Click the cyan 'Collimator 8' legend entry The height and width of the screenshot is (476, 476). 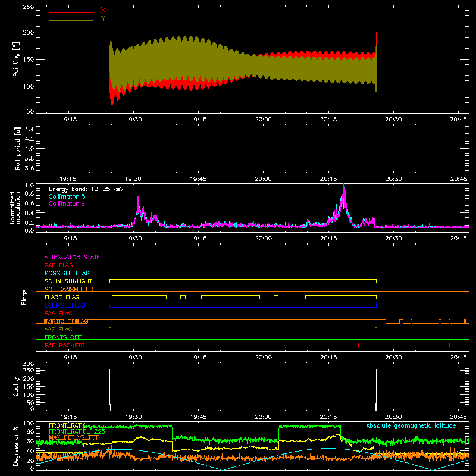67,196
